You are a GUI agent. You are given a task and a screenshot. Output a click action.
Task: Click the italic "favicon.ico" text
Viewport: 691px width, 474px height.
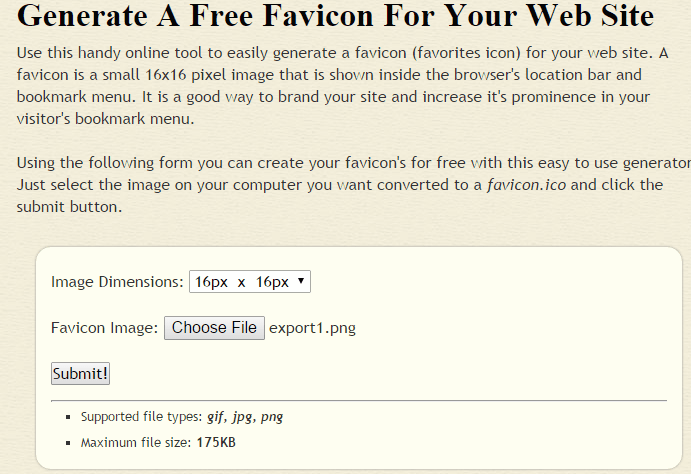pos(526,185)
